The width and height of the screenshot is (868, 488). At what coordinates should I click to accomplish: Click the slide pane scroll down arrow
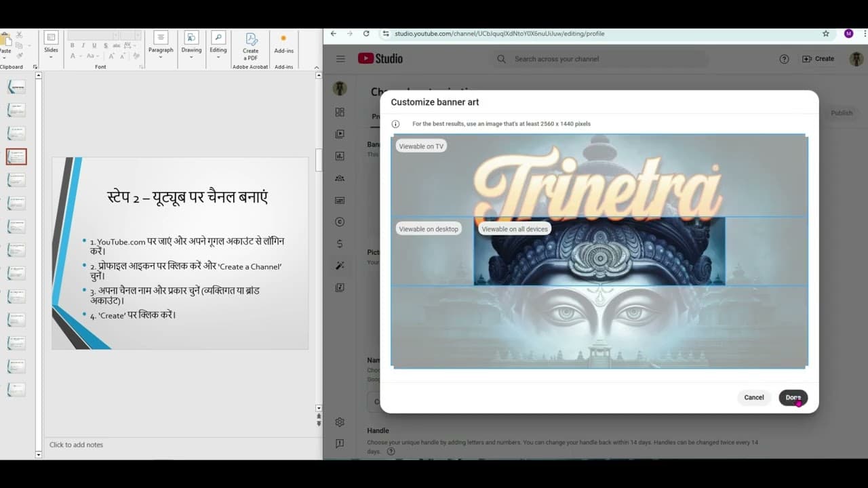319,408
